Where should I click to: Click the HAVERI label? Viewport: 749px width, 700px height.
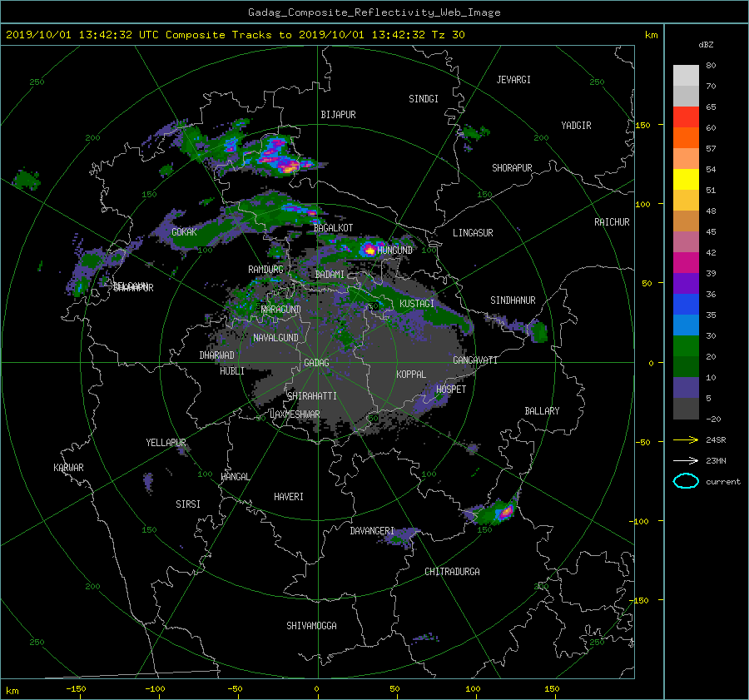289,497
